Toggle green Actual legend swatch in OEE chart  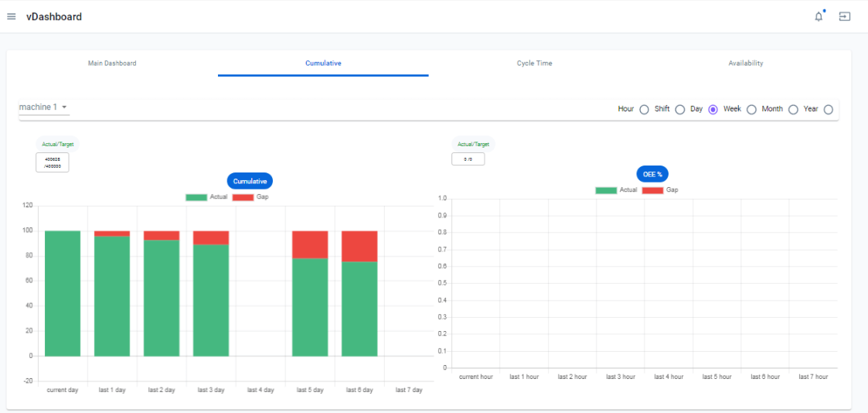[x=606, y=190]
